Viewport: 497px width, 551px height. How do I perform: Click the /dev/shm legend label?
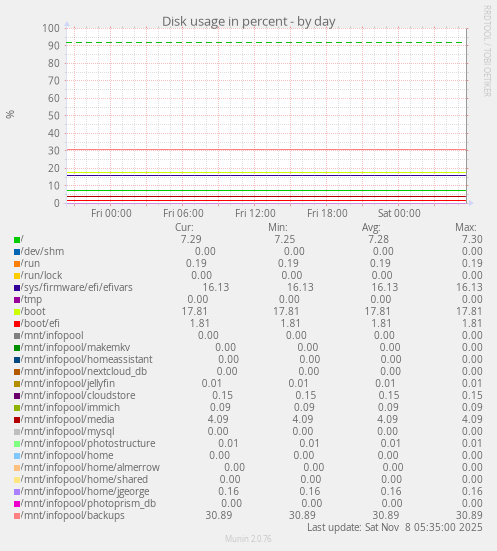point(43,252)
